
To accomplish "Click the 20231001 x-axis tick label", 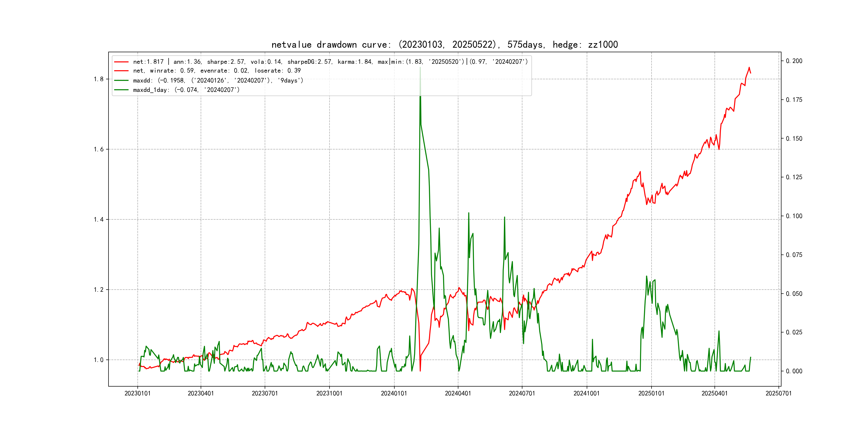I will coord(329,393).
